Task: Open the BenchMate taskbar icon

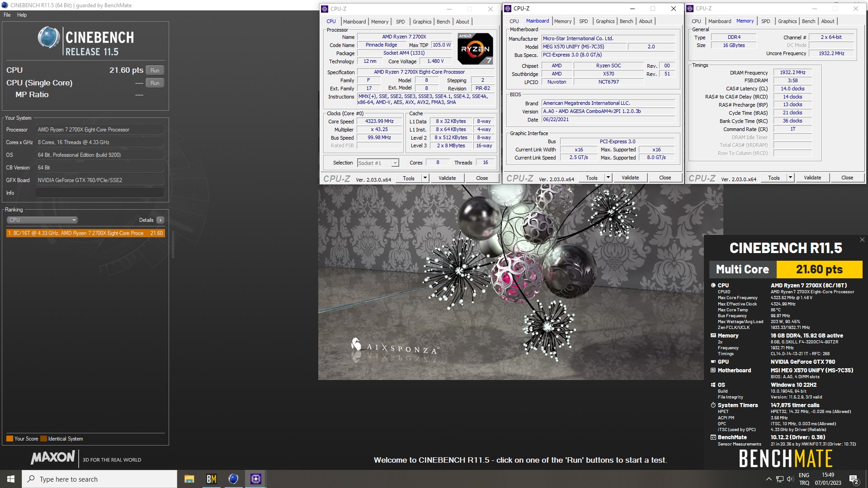Action: click(211, 479)
